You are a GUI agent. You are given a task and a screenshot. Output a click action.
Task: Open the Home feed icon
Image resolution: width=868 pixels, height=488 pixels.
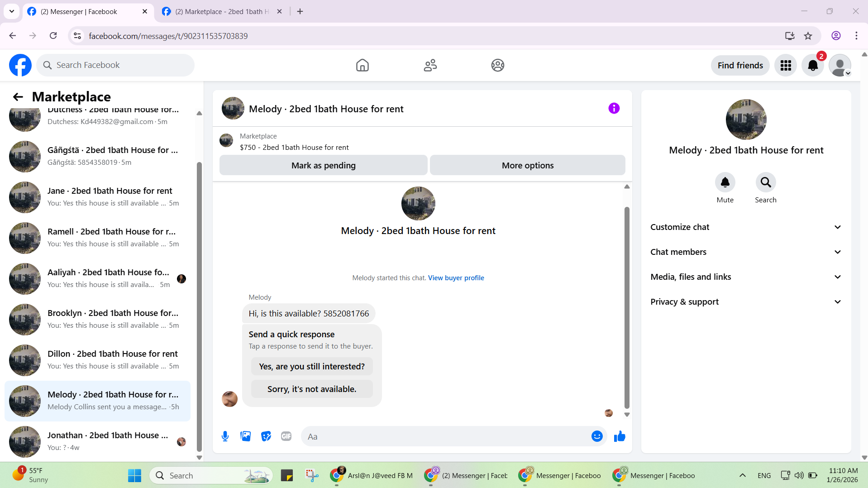[362, 65]
